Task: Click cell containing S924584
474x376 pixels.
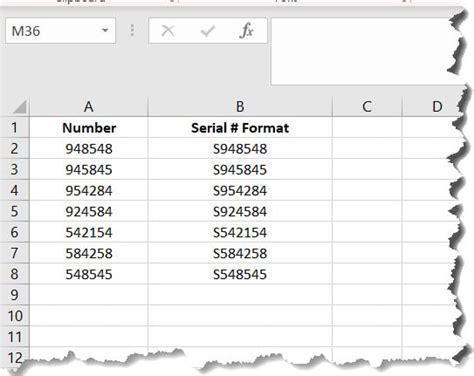Action: coord(240,211)
